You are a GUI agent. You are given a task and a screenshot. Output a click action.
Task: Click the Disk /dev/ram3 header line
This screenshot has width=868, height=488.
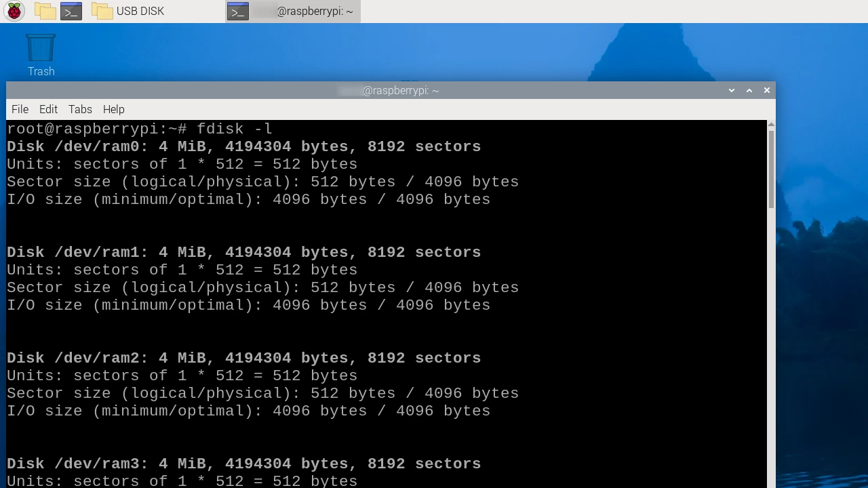click(243, 464)
